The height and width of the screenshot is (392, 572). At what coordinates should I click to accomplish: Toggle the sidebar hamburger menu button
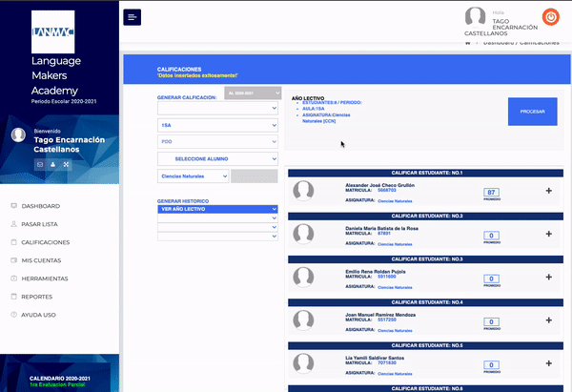pos(133,17)
